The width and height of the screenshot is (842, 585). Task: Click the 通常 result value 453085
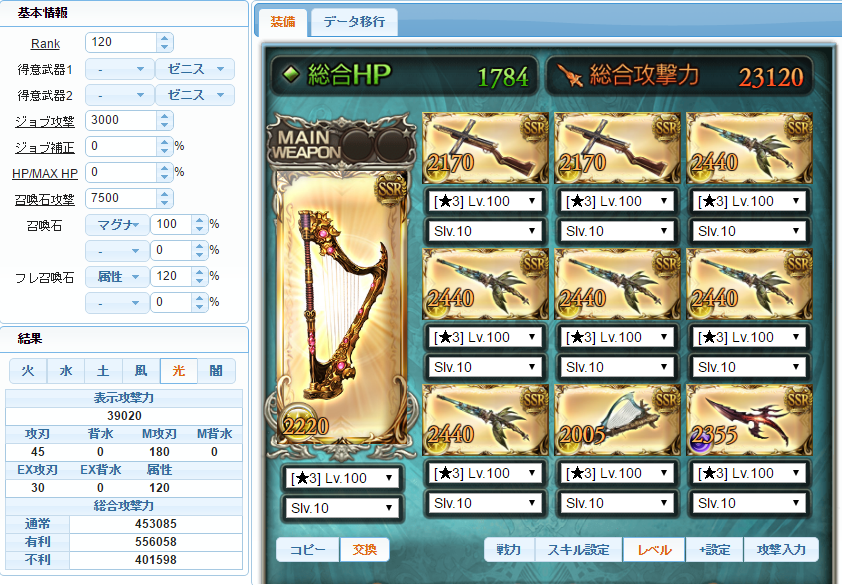point(156,524)
